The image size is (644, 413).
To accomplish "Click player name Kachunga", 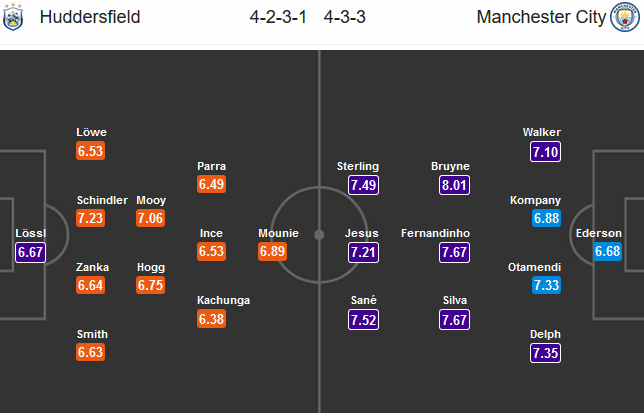I will [224, 300].
